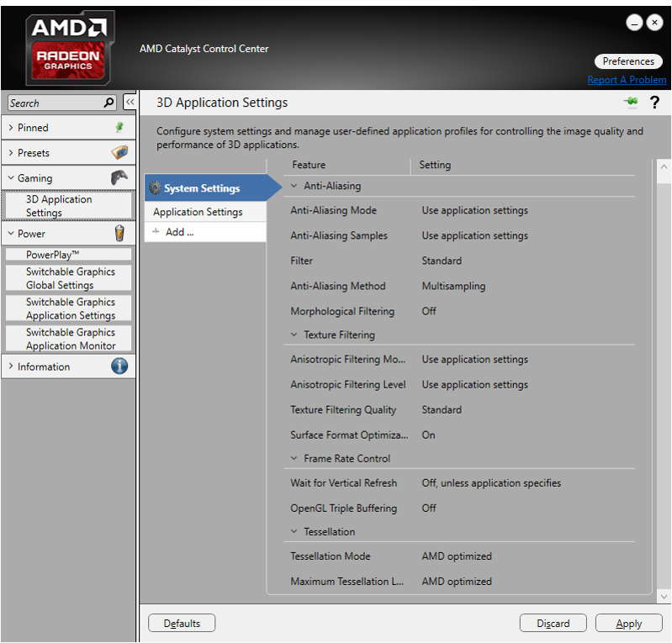Open 3D Application Settings in sidebar

[x=69, y=206]
